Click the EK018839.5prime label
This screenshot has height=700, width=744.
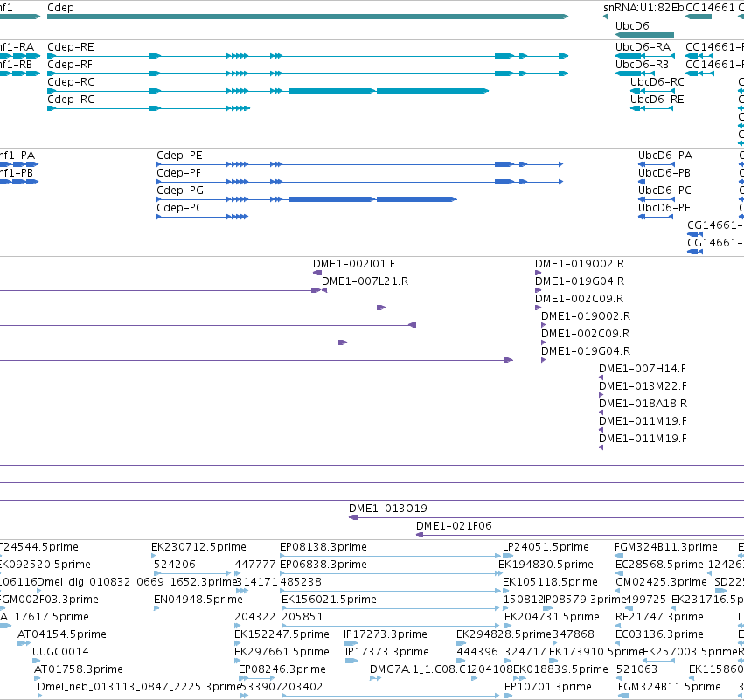click(x=560, y=669)
